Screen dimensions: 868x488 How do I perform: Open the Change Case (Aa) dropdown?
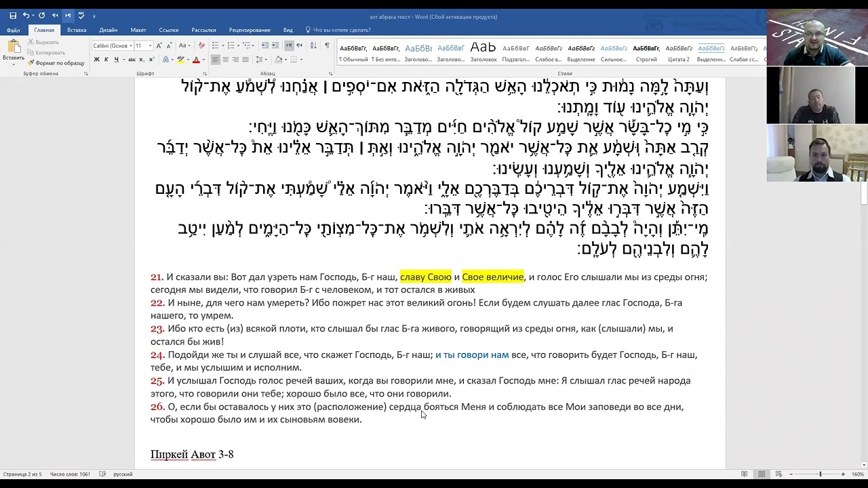click(x=184, y=45)
